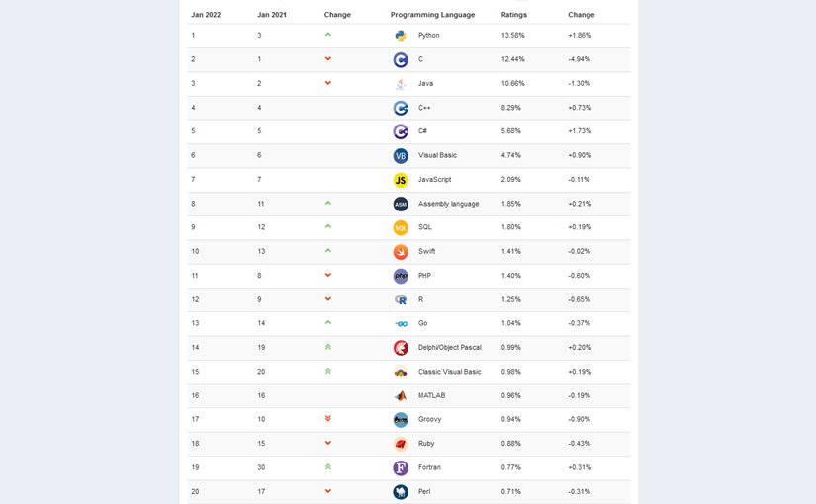Viewport: 816px width, 504px height.
Task: Click the PHP logo icon
Action: [x=401, y=276]
